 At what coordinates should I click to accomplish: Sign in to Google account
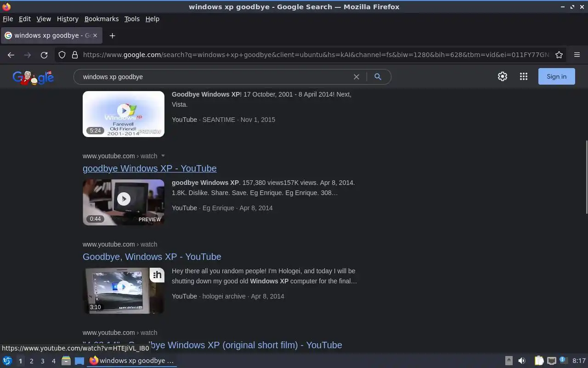(556, 77)
